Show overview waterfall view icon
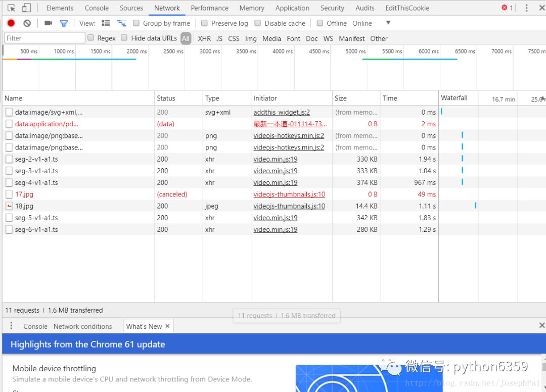 click(x=121, y=23)
